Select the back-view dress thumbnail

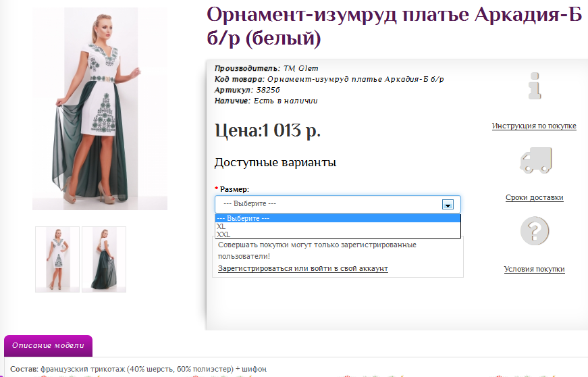pos(104,259)
